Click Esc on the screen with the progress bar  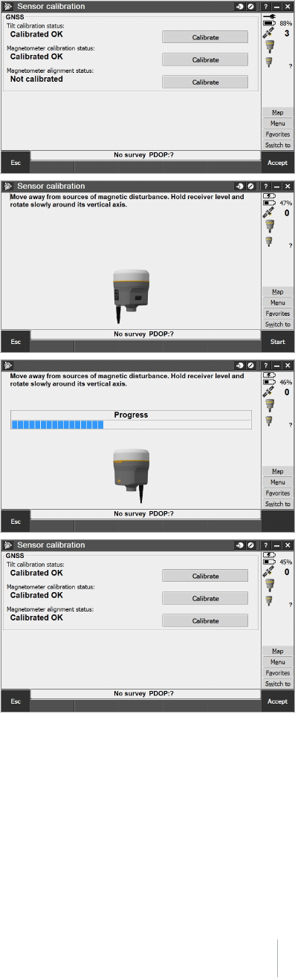tap(16, 522)
